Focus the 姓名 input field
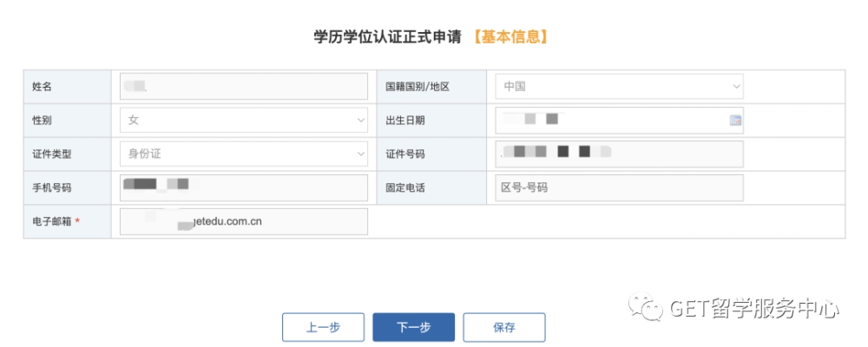Viewport: 868px width, 347px height. pos(244,87)
